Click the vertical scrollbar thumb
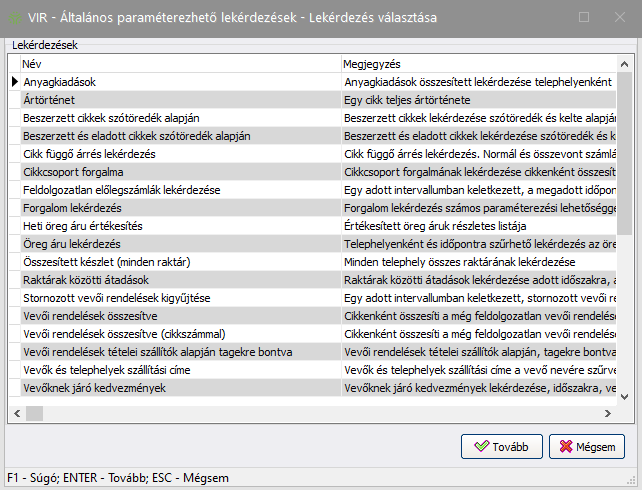This screenshot has width=642, height=490. [x=624, y=154]
